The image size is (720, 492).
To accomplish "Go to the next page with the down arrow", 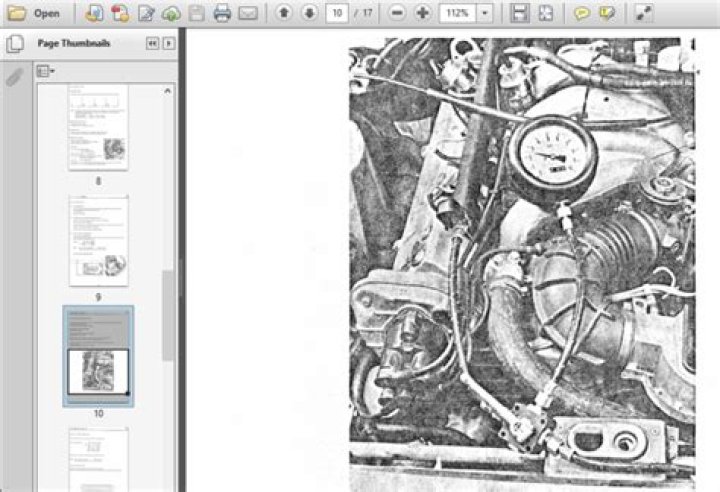I will [309, 13].
